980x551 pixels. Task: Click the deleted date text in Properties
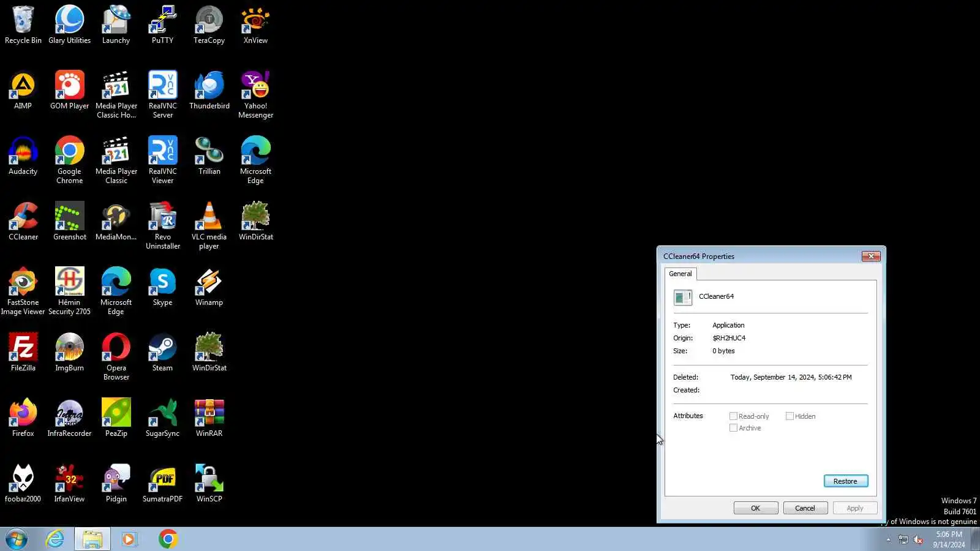791,377
